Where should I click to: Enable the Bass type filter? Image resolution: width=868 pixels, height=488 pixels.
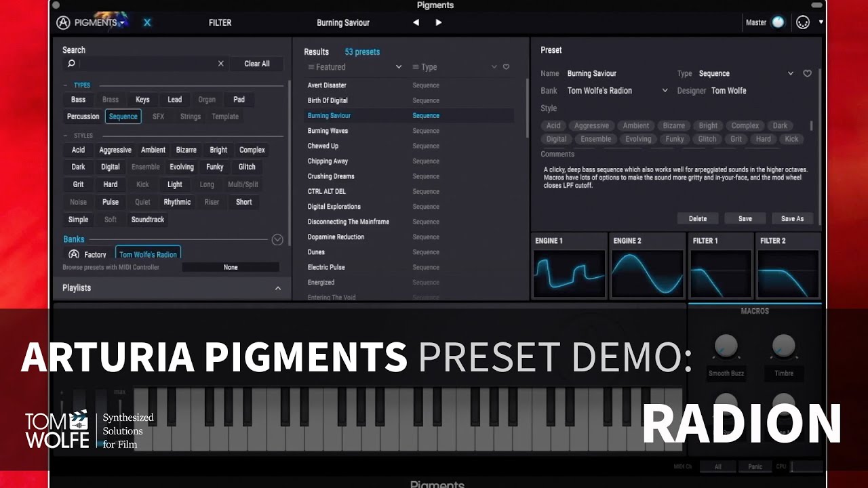tap(79, 100)
